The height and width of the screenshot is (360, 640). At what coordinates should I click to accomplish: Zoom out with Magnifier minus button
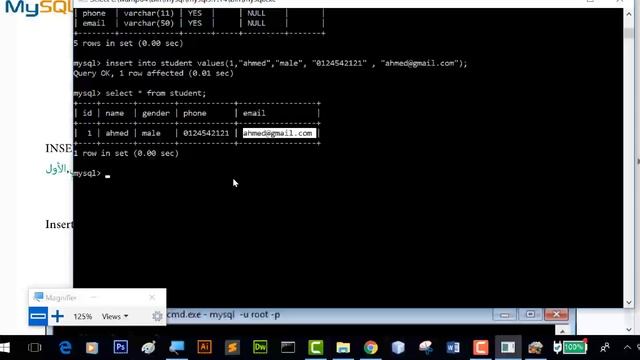(x=38, y=316)
